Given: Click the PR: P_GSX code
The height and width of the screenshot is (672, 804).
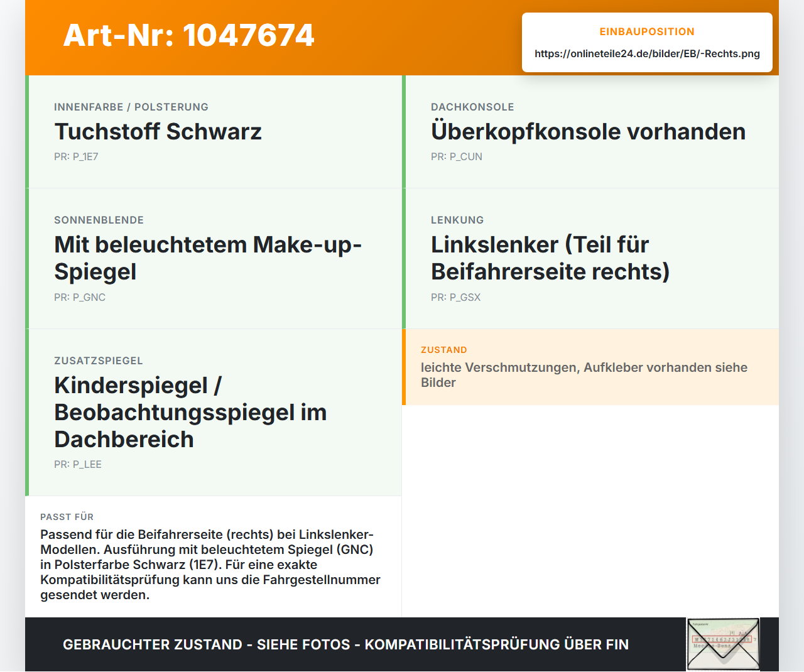Looking at the screenshot, I should tap(455, 298).
